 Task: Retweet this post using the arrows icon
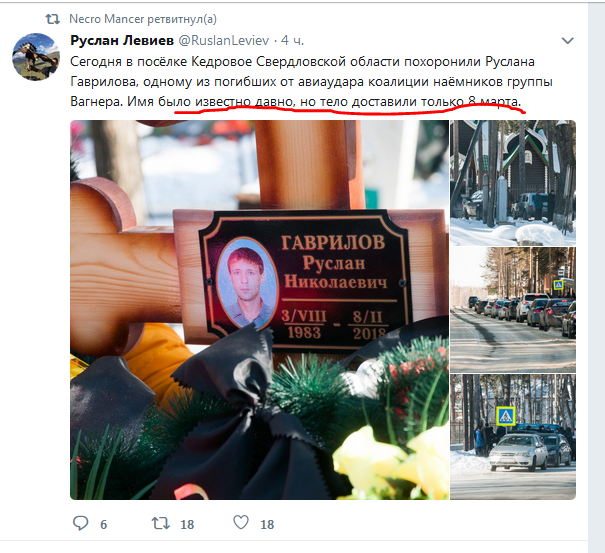[x=161, y=523]
